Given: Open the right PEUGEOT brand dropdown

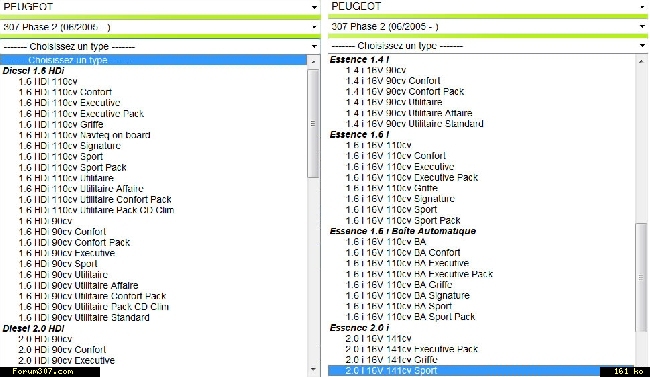Looking at the screenshot, I should click(x=489, y=7).
